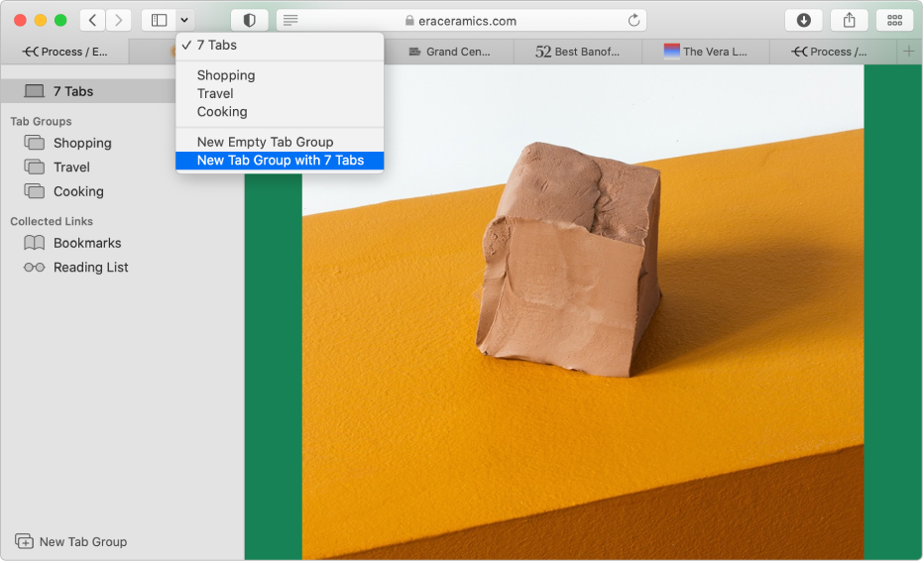
Task: Close the Safari window with the red button
Action: click(x=20, y=21)
